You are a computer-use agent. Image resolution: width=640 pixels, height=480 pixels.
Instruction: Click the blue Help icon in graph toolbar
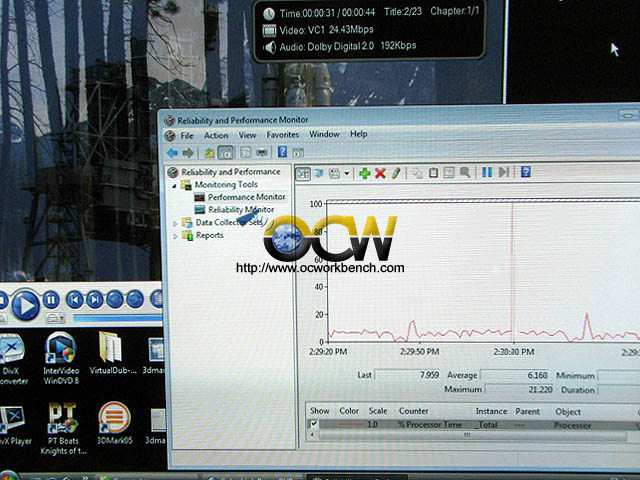pyautogui.click(x=525, y=172)
